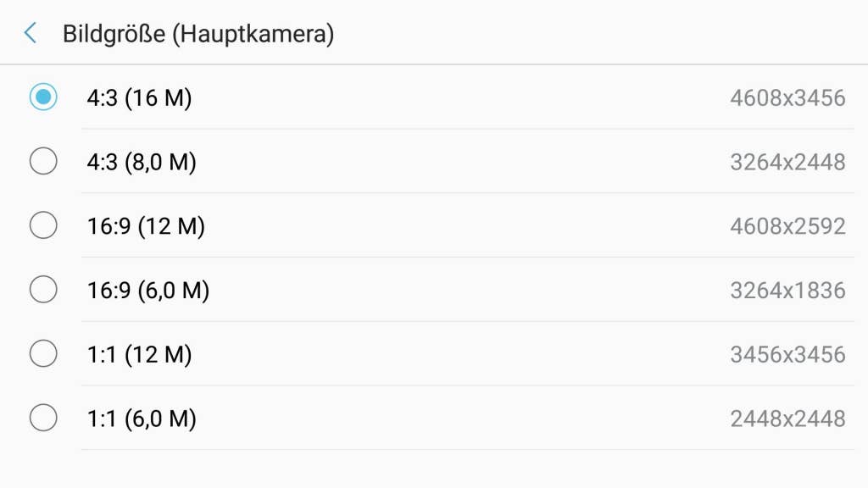Tap the 3264x1836 resolution value
The image size is (868, 488).
[x=787, y=291]
